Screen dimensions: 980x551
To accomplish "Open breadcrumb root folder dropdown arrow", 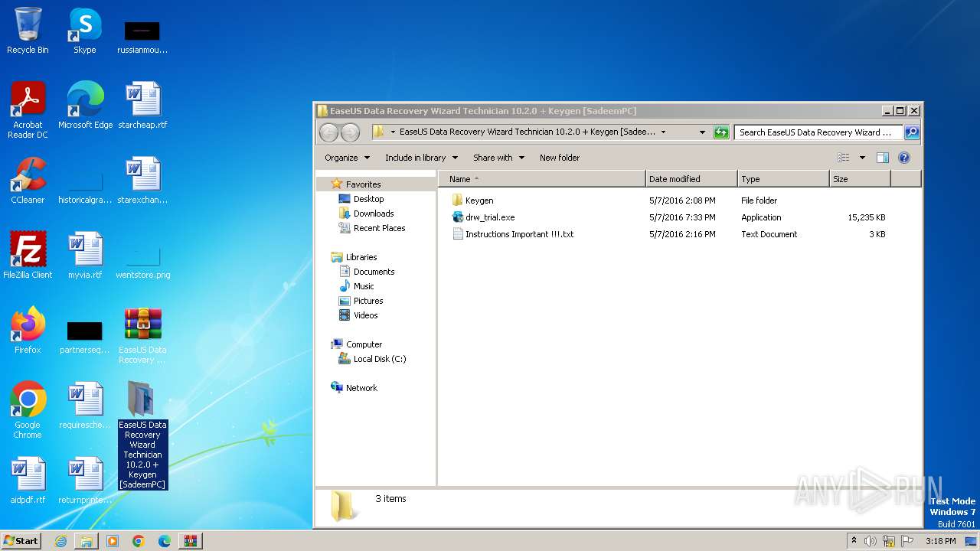I will pyautogui.click(x=393, y=132).
